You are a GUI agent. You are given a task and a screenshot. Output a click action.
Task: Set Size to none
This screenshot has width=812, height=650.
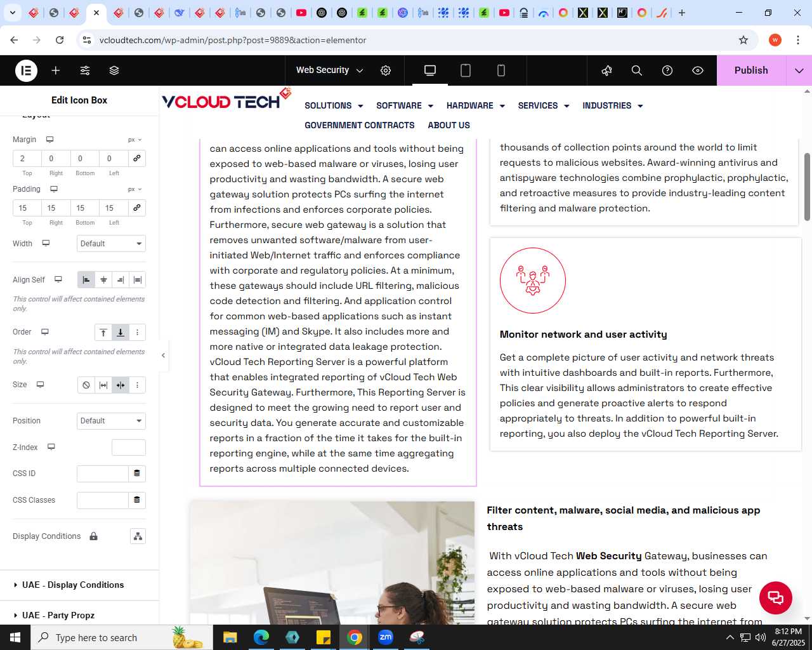click(x=86, y=385)
